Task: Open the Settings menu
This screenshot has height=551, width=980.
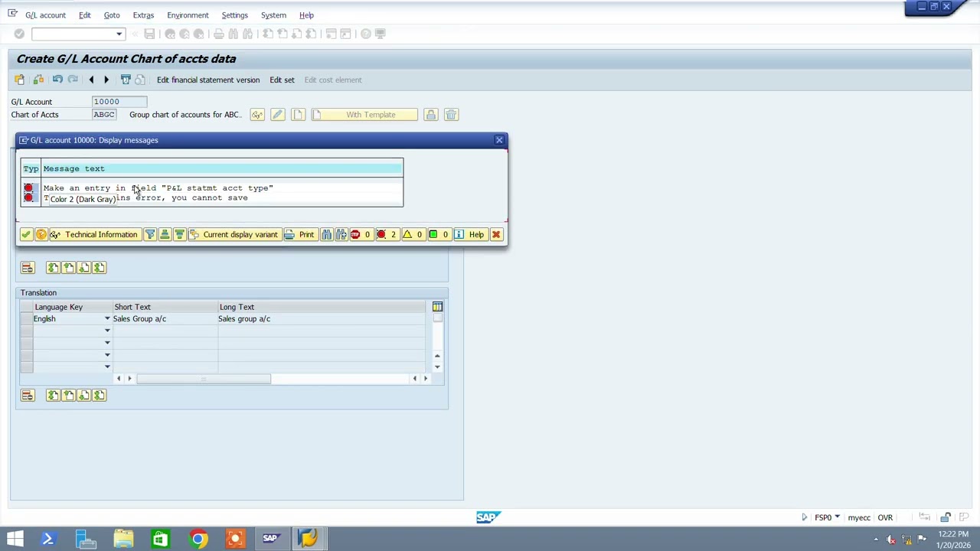Action: (x=234, y=15)
